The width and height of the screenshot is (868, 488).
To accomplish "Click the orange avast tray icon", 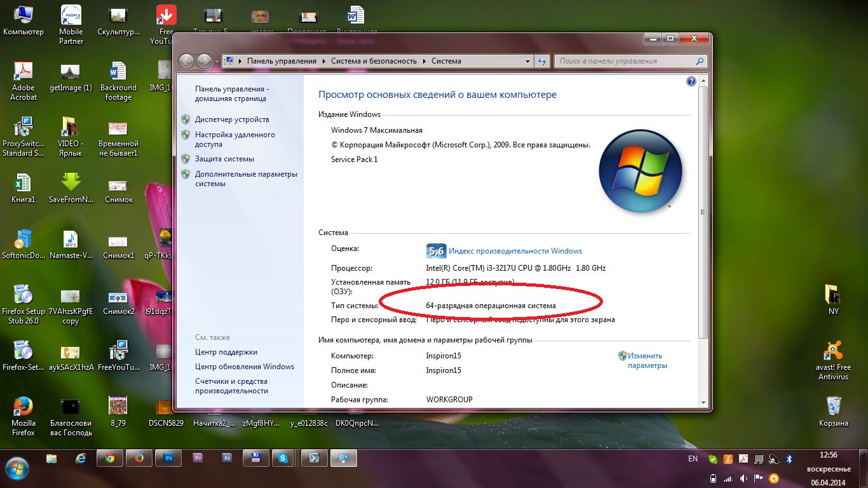I will 774,478.
